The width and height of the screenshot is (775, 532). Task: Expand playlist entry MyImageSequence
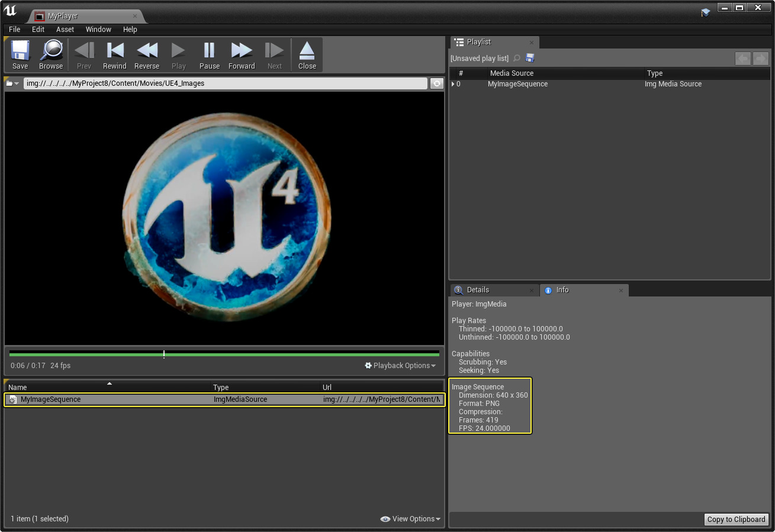pyautogui.click(x=453, y=84)
